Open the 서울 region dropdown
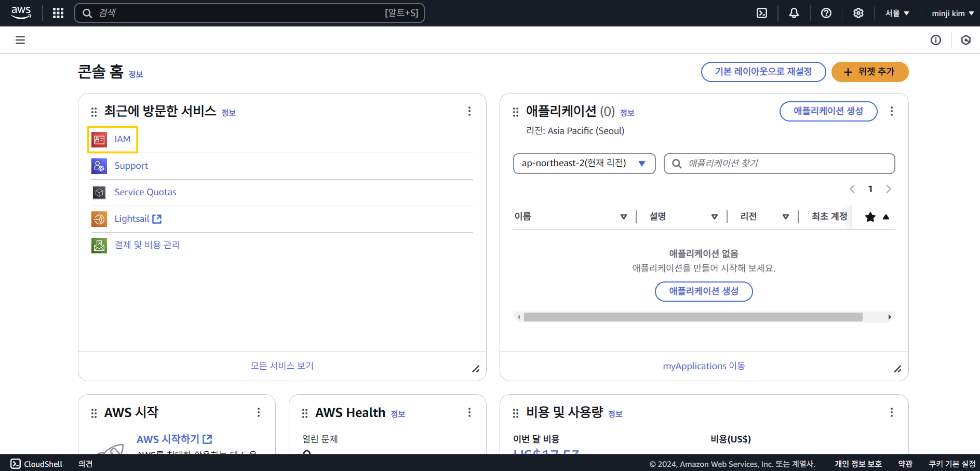 point(897,13)
